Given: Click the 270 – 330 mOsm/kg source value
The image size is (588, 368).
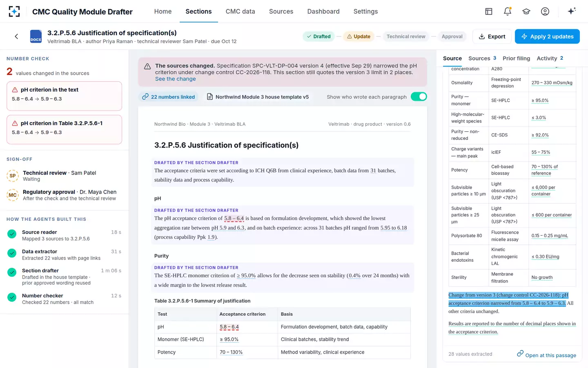Looking at the screenshot, I should 552,83.
